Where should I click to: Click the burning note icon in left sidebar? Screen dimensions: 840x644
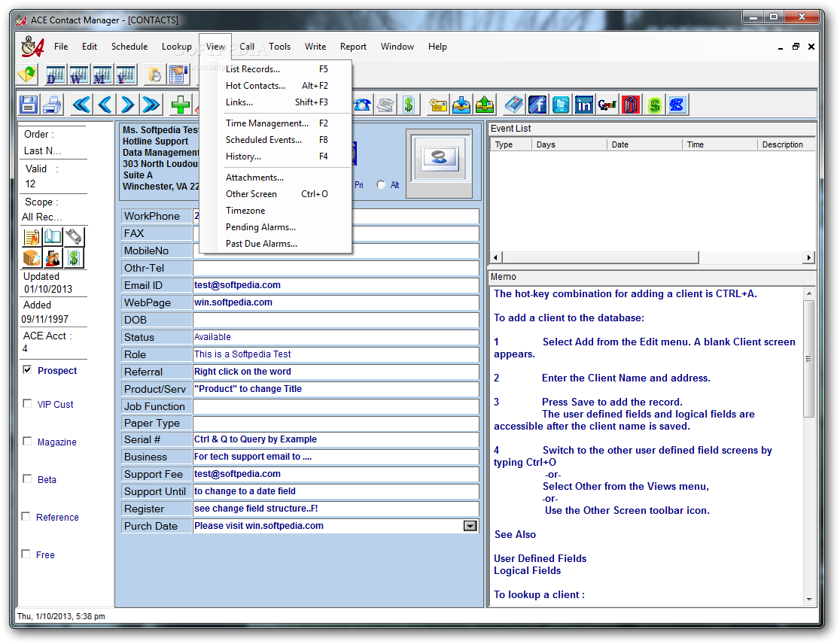(32, 237)
